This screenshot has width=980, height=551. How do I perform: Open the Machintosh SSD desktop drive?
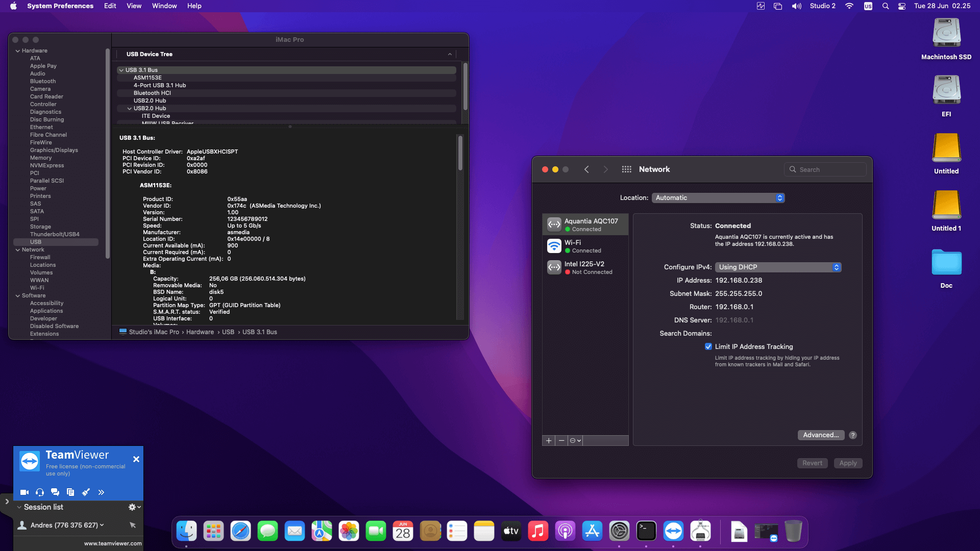[946, 39]
